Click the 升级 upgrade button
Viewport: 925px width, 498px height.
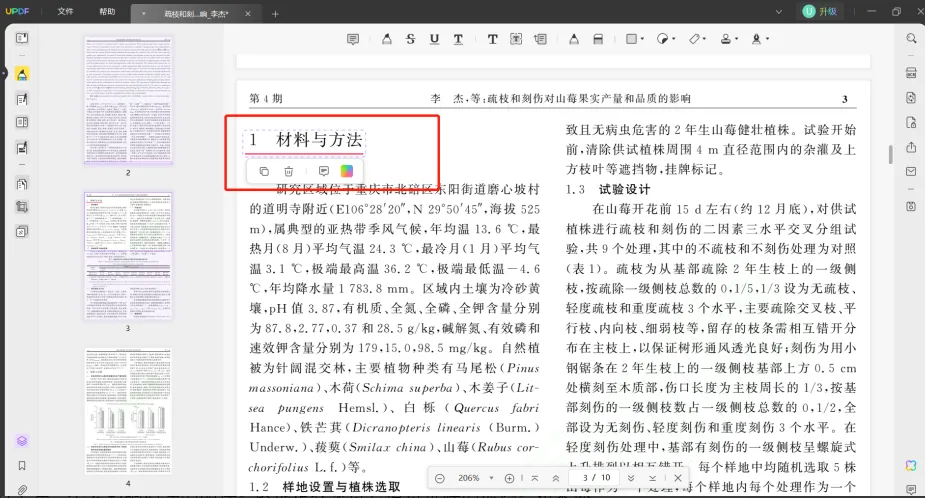point(818,11)
